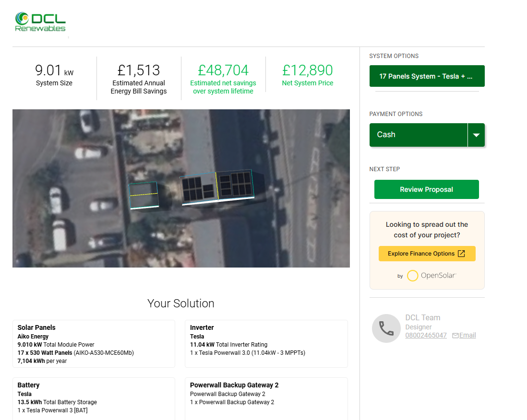
Task: Open the Cash payment dropdown arrow
Action: (x=476, y=135)
